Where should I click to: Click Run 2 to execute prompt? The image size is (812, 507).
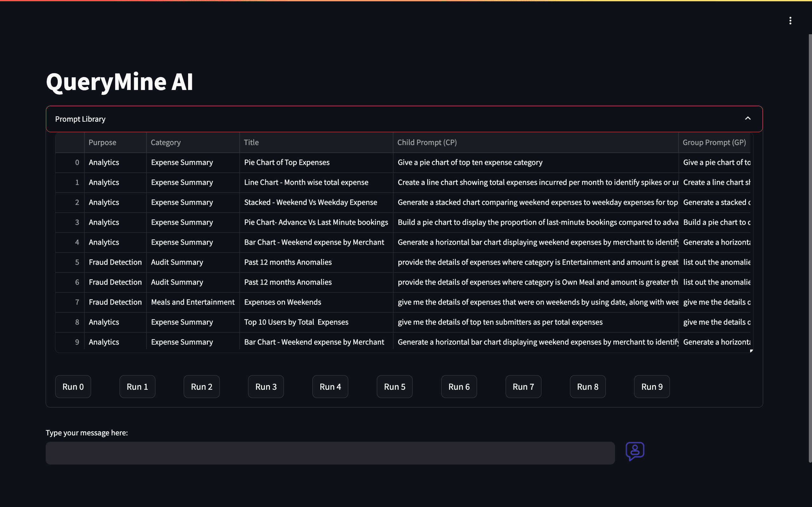(201, 387)
